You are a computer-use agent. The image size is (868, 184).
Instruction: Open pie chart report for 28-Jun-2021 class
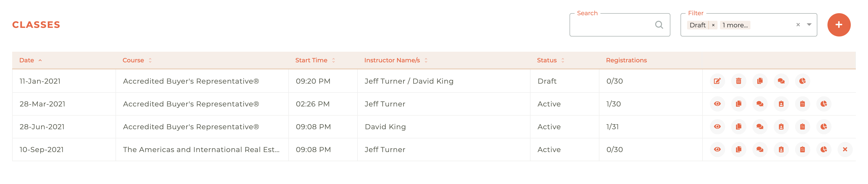(823, 127)
